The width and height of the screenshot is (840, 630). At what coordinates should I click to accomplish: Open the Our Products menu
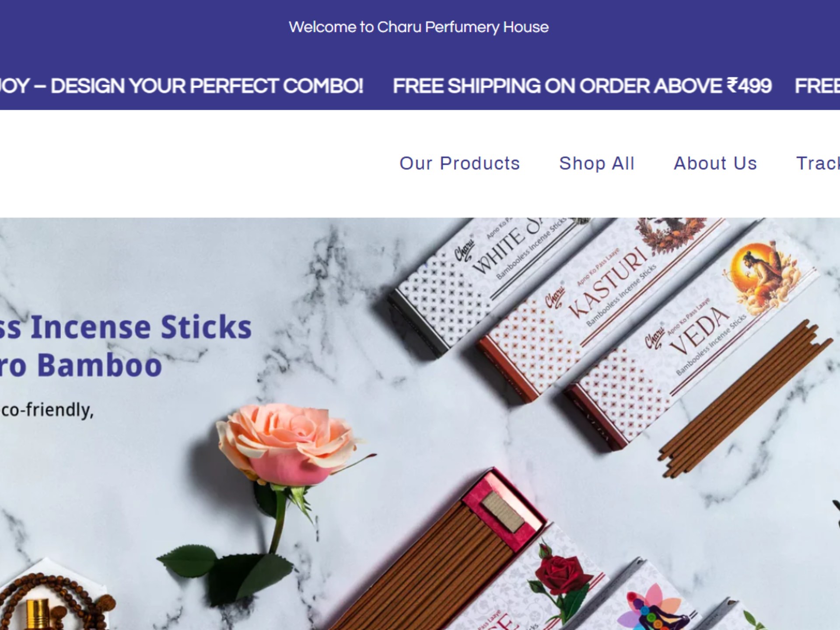459,163
